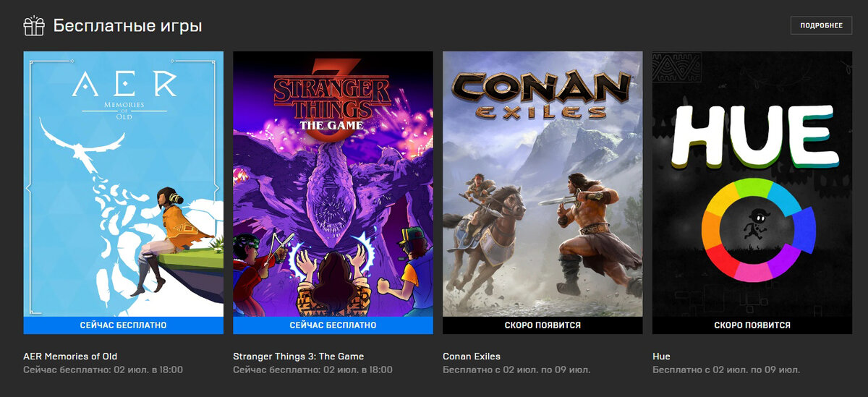
Task: Click СКОРО ПОЯВИТСЯ banner under Conan Exiles
Action: click(x=542, y=325)
